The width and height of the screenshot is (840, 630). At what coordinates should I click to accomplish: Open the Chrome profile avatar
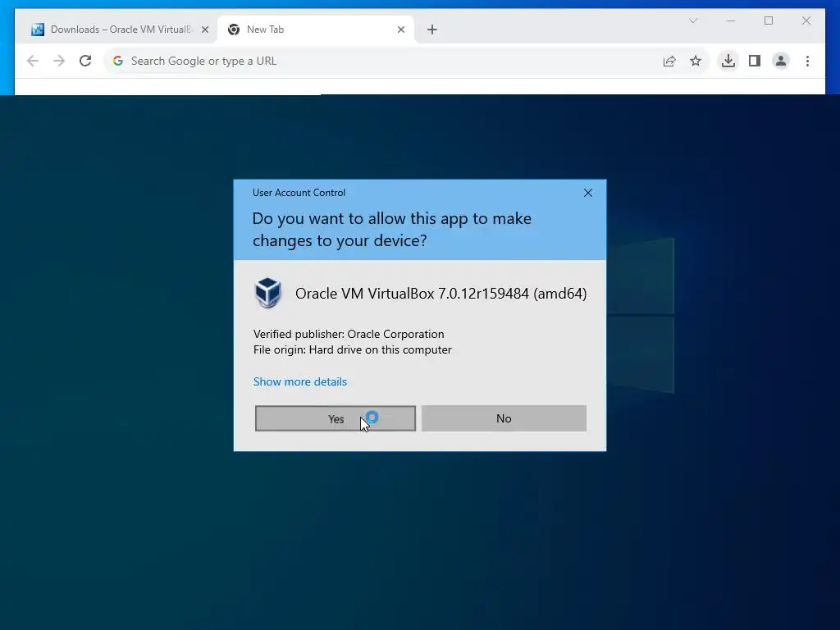tap(781, 61)
